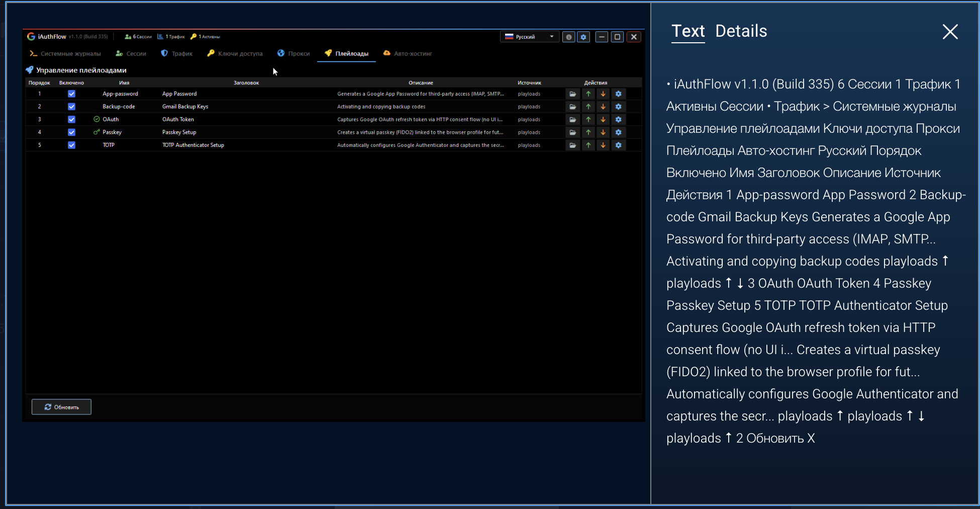Sort by the Порядок column header
The image size is (980, 509).
[39, 83]
